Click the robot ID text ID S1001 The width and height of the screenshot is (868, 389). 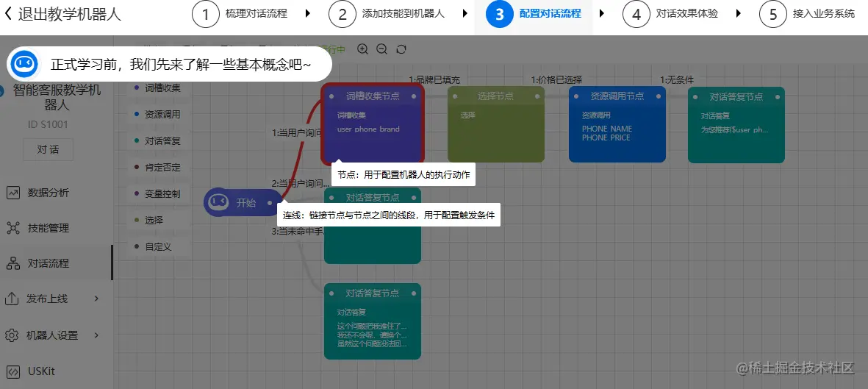(x=49, y=124)
